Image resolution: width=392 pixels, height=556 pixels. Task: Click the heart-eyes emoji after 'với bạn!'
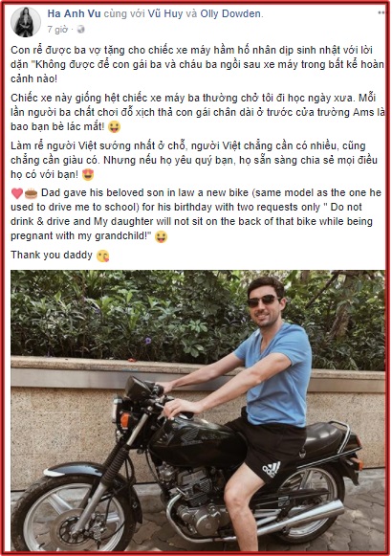[87, 175]
